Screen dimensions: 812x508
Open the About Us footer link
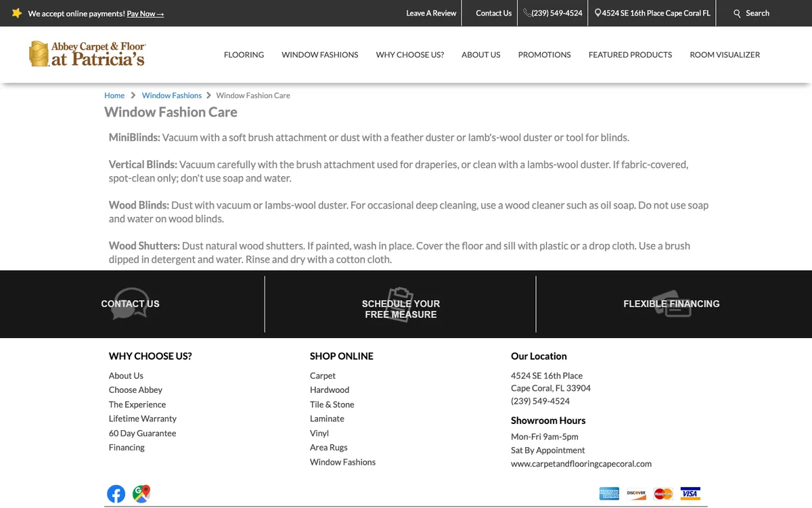click(126, 376)
